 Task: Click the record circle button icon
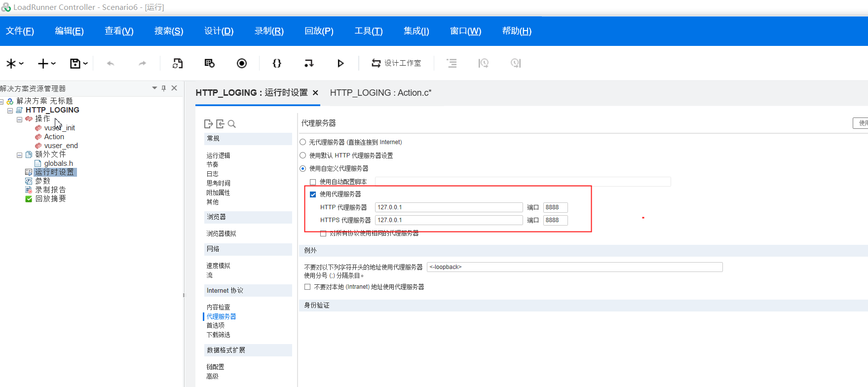point(242,63)
